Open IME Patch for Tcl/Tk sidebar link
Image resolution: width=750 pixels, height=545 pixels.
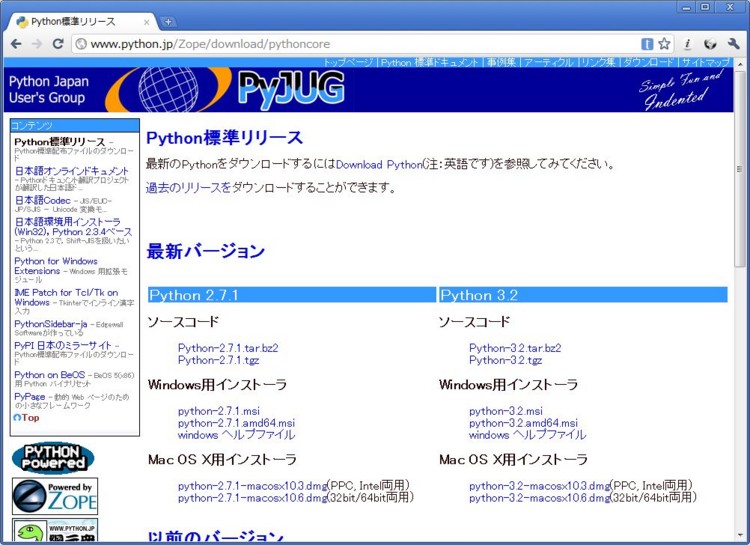pos(66,297)
